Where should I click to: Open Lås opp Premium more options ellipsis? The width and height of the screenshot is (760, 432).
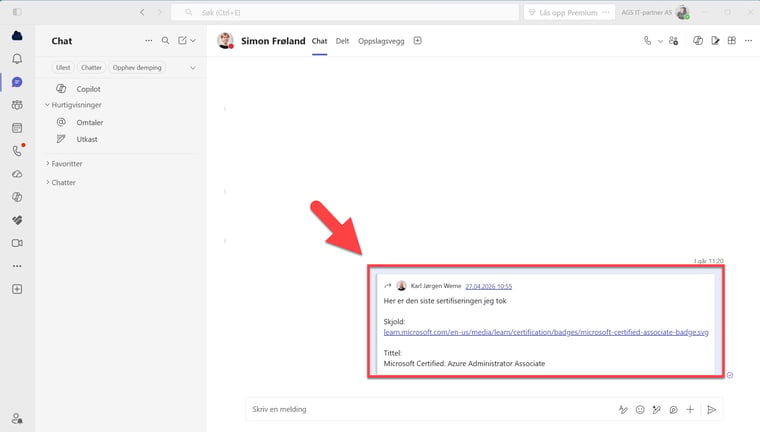coord(606,12)
